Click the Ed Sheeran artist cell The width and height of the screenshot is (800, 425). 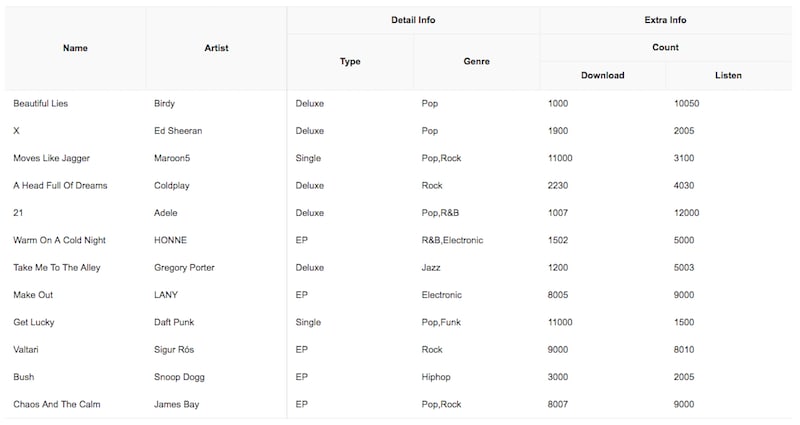tap(178, 131)
